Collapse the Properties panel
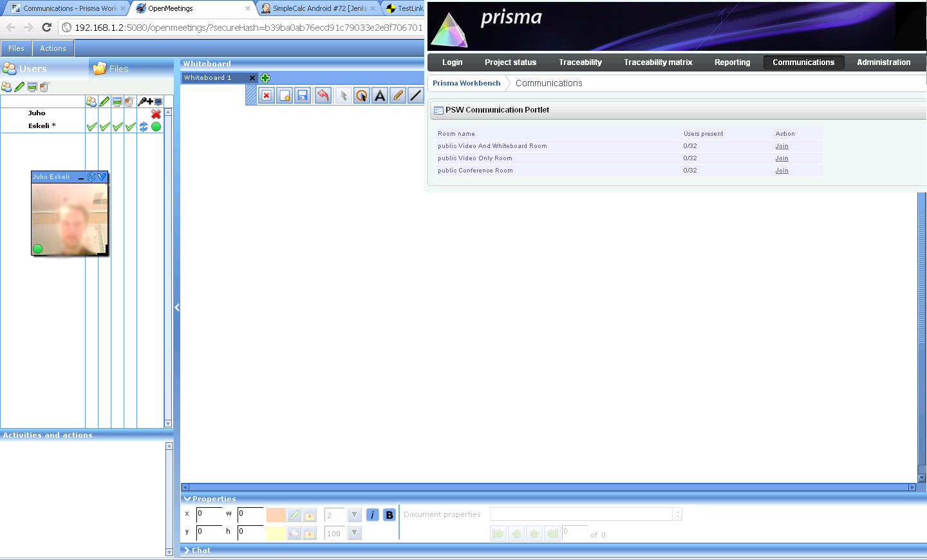The image size is (927, 560). click(x=187, y=499)
